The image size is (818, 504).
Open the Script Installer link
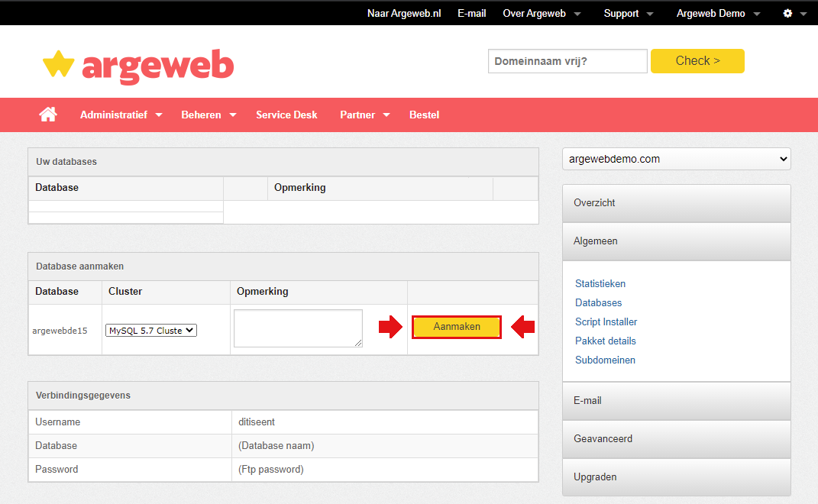click(x=606, y=322)
